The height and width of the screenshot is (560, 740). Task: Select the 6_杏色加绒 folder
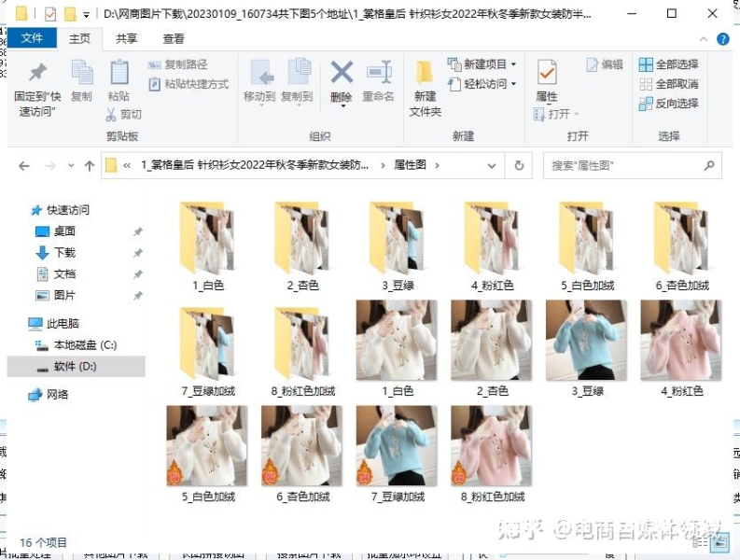682,245
